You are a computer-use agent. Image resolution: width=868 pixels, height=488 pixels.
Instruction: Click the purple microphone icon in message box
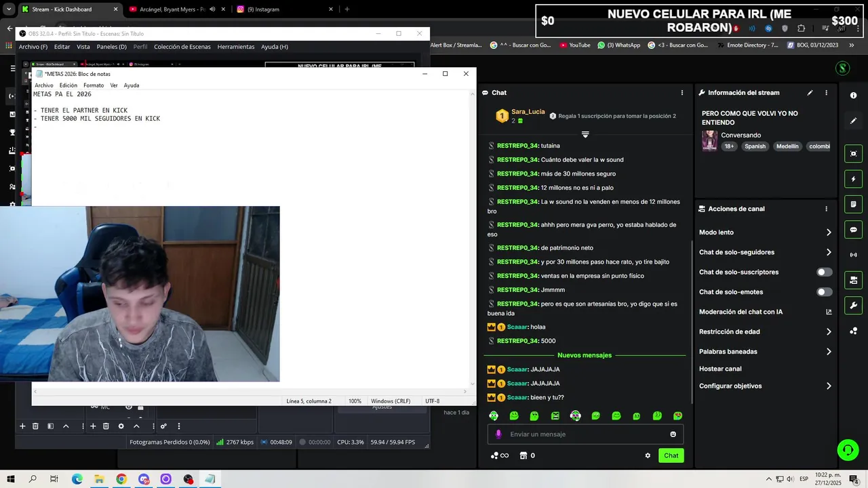[x=498, y=434]
